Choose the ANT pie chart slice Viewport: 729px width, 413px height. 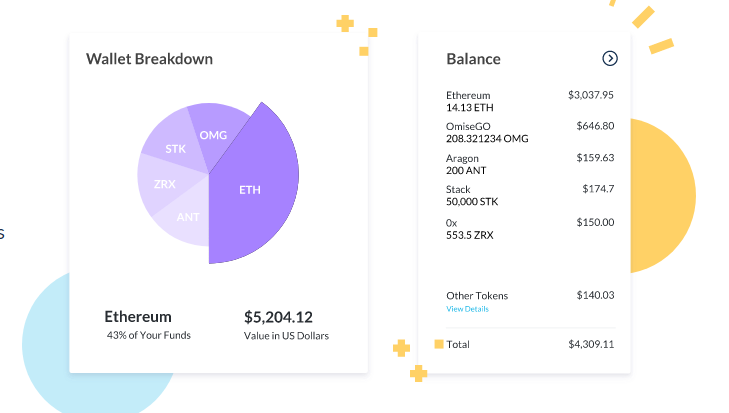point(187,218)
